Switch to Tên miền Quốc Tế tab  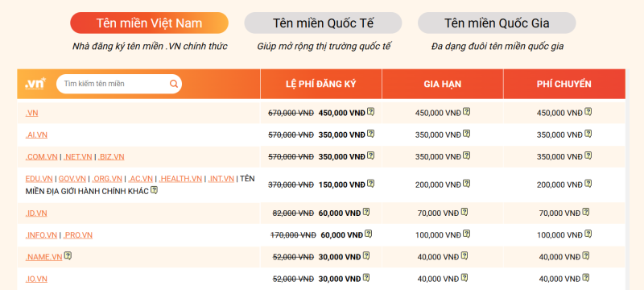[x=324, y=23]
